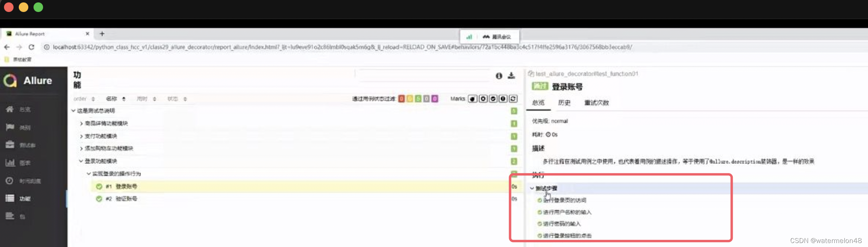Sort the tree by the order column
The width and height of the screenshot is (868, 247).
coord(84,99)
